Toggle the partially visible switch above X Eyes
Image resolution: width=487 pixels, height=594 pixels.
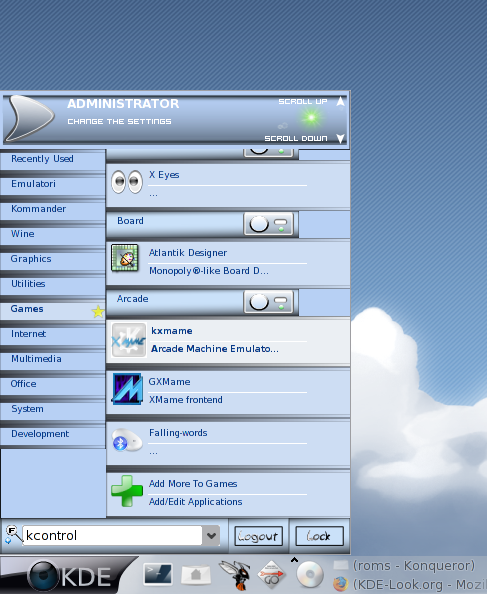(268, 152)
